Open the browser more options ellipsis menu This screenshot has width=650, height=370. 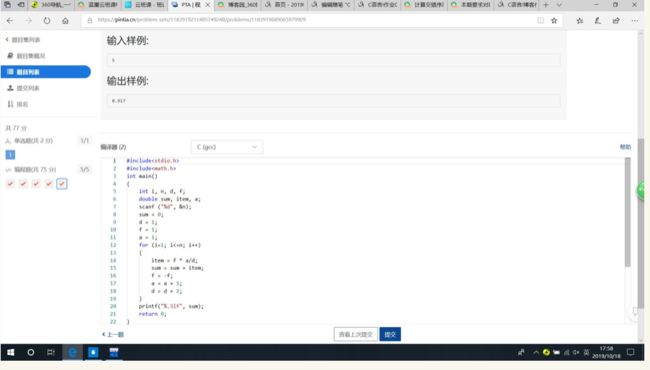[x=635, y=21]
